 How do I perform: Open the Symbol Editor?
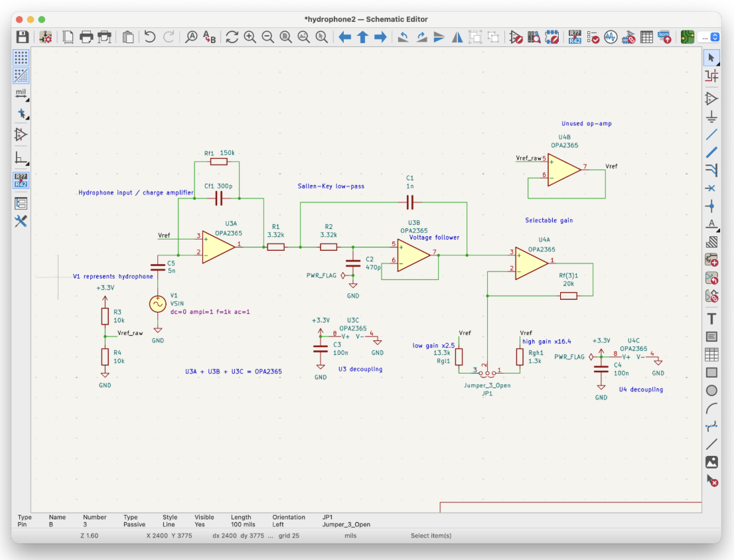click(516, 37)
